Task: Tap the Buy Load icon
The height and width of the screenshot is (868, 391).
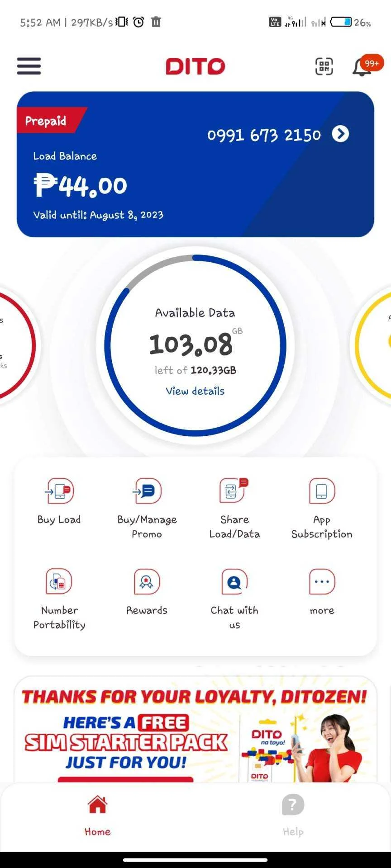Action: [x=59, y=491]
